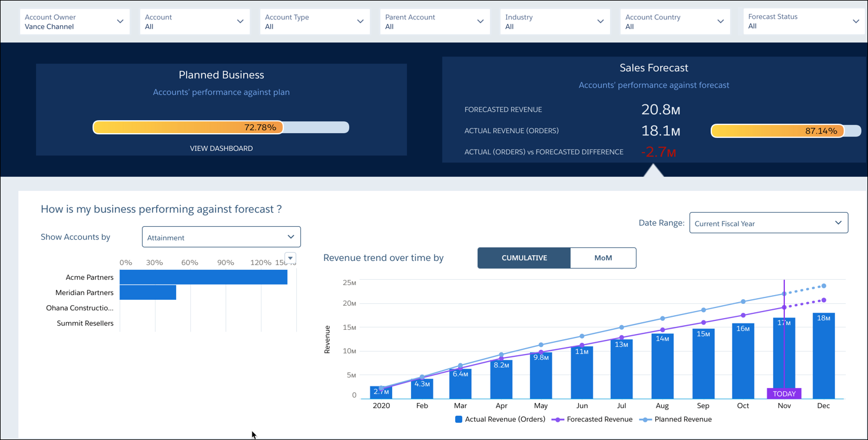
Task: Click the Mar bar labeled 6.4M
Action: click(x=460, y=384)
